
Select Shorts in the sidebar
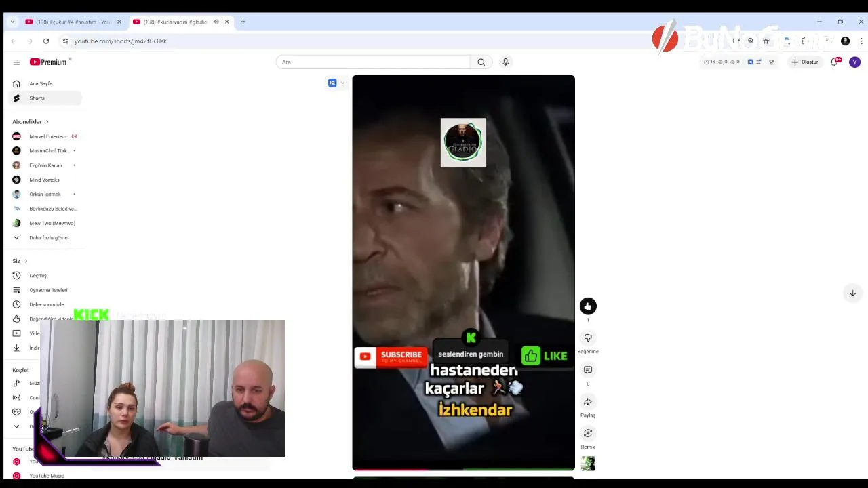coord(45,98)
